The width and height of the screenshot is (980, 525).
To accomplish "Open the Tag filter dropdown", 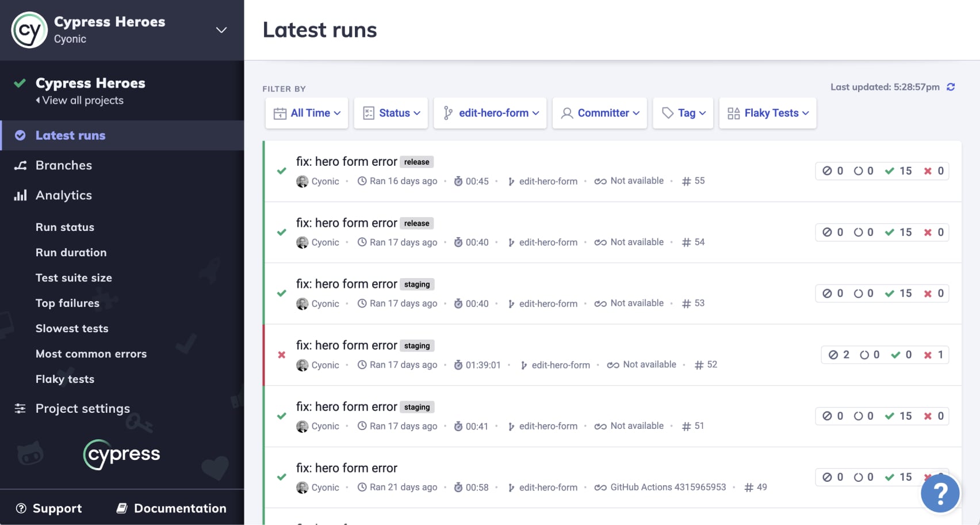I will [683, 113].
